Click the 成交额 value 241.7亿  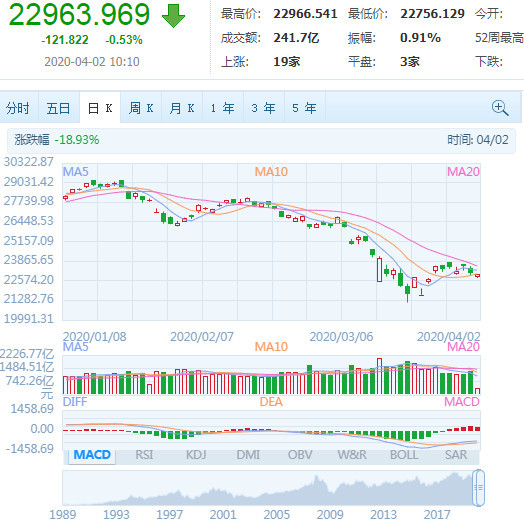coord(296,38)
